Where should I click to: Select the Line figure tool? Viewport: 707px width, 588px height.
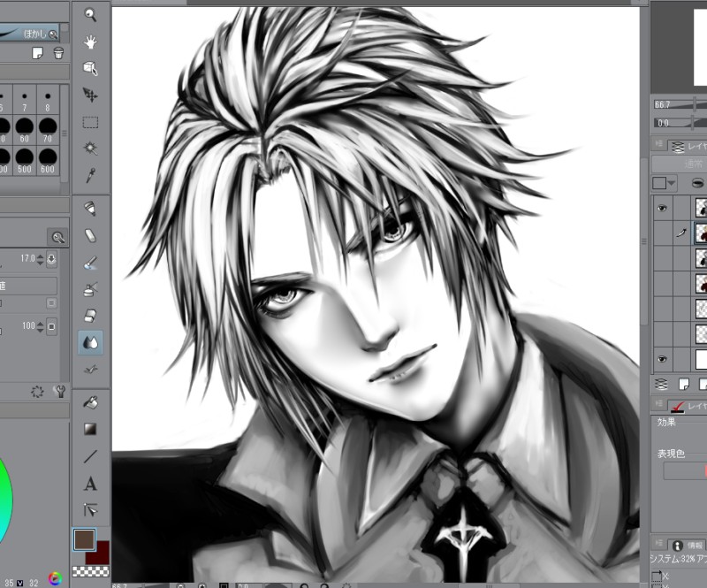click(91, 456)
